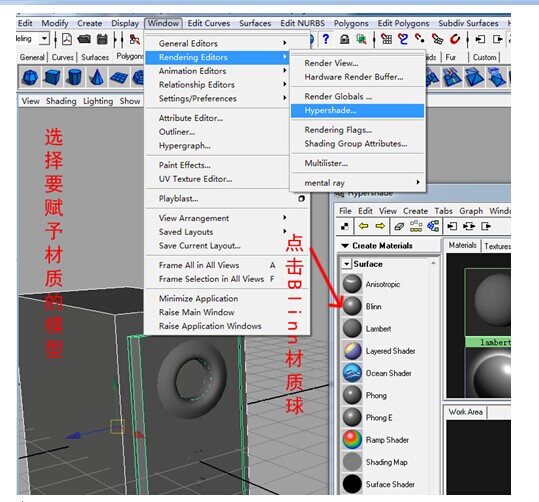Click scroll-up arrow in Create Materials list
Image resolution: width=539 pixels, height=502 pixels.
[x=433, y=263]
